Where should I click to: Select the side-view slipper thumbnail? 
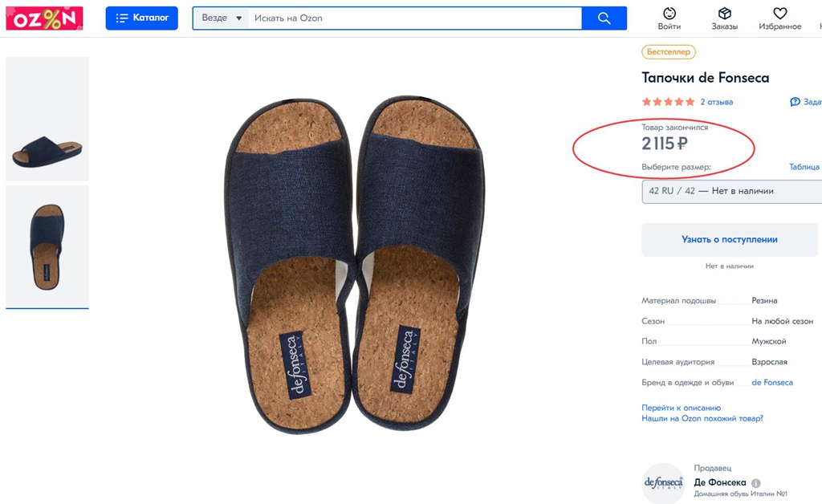[47, 119]
